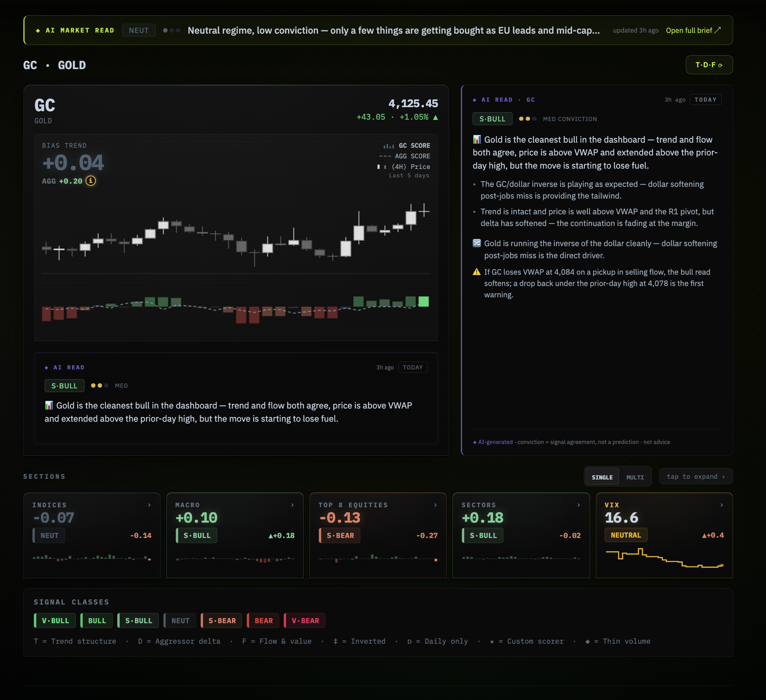The image size is (766, 700).
Task: Click the updated 3h ago timestamp
Action: pyautogui.click(x=636, y=30)
